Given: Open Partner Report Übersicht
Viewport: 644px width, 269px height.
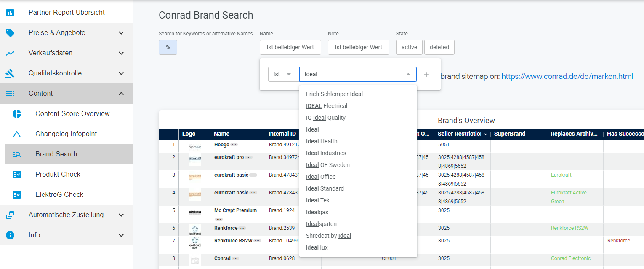Looking at the screenshot, I should point(67,13).
